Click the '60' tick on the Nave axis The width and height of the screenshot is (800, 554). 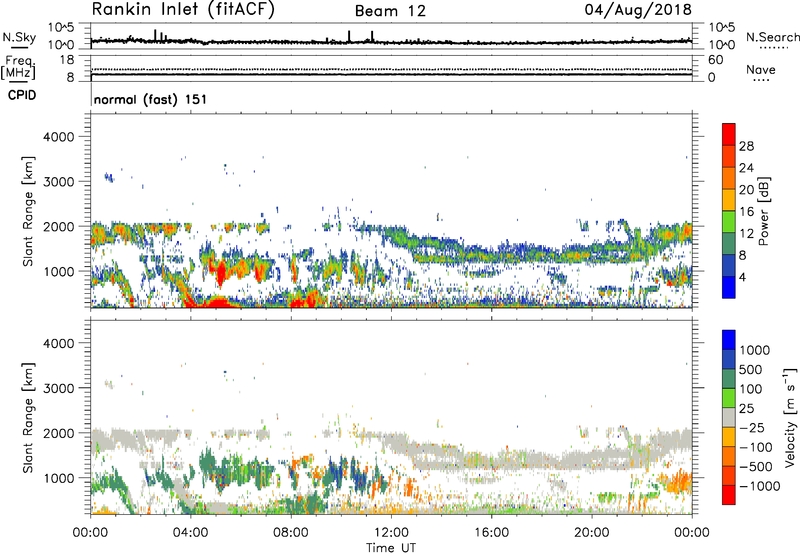coord(715,60)
